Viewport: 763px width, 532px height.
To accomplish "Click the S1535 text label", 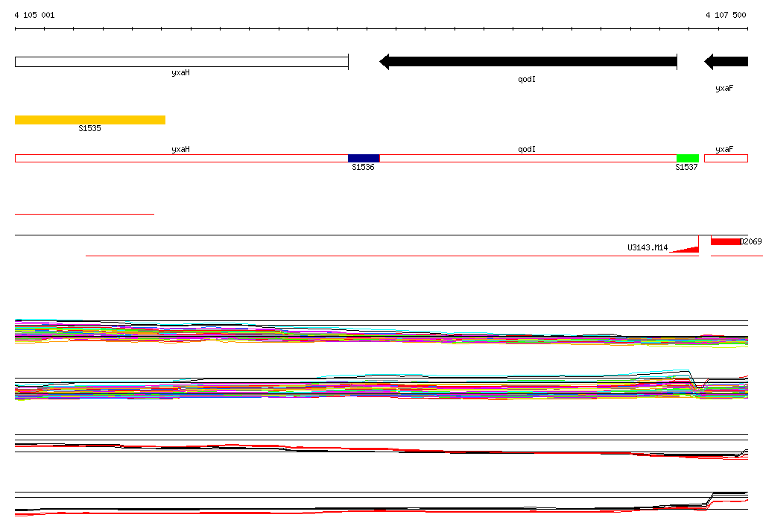I will pyautogui.click(x=89, y=128).
